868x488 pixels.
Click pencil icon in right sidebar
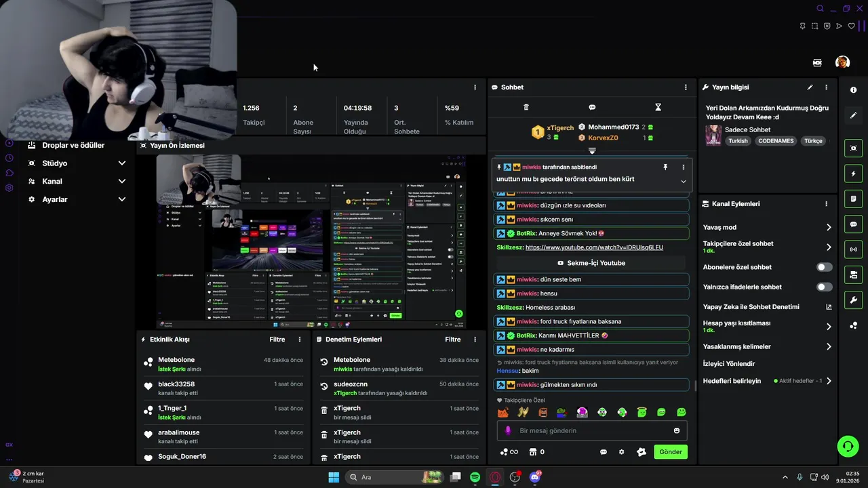[x=853, y=115]
